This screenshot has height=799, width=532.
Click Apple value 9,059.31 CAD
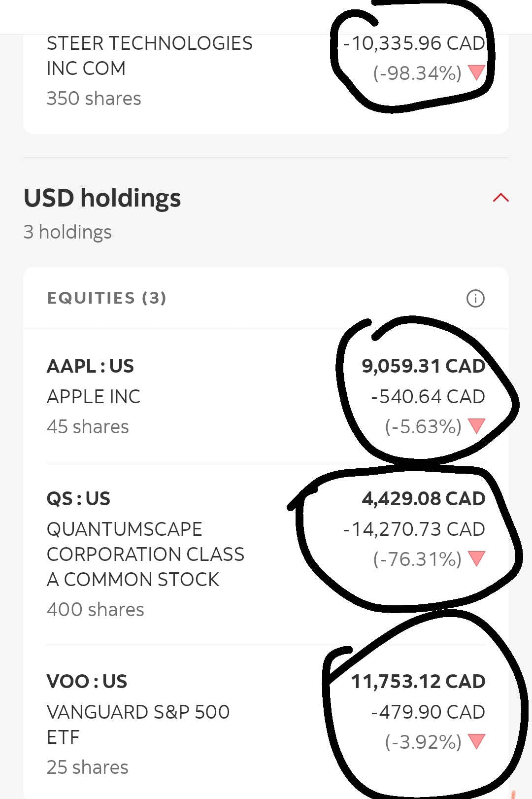[x=423, y=366]
